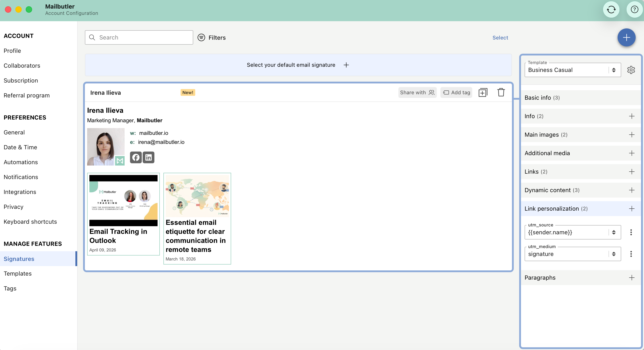
Task: Click Irena Ilieva's profile photo
Action: click(106, 147)
